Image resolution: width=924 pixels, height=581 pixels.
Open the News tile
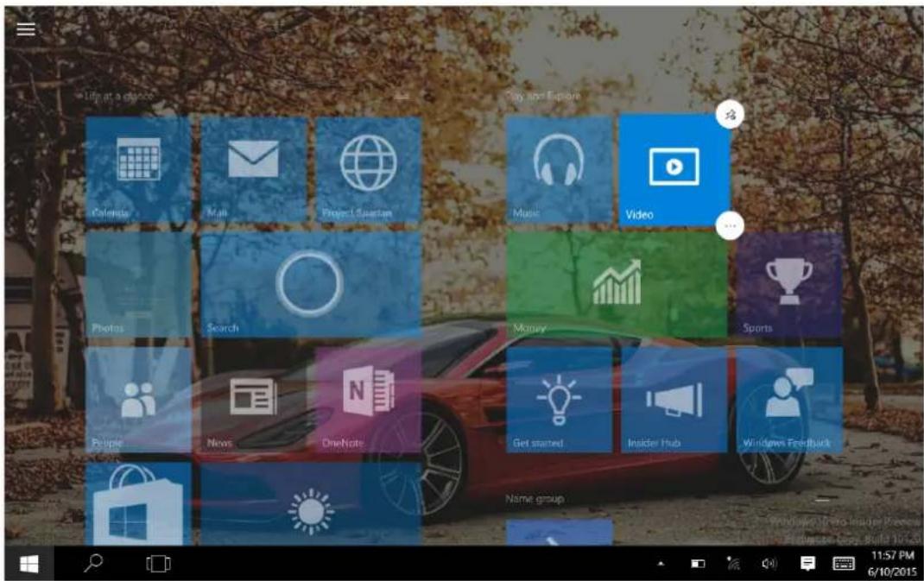pos(253,400)
